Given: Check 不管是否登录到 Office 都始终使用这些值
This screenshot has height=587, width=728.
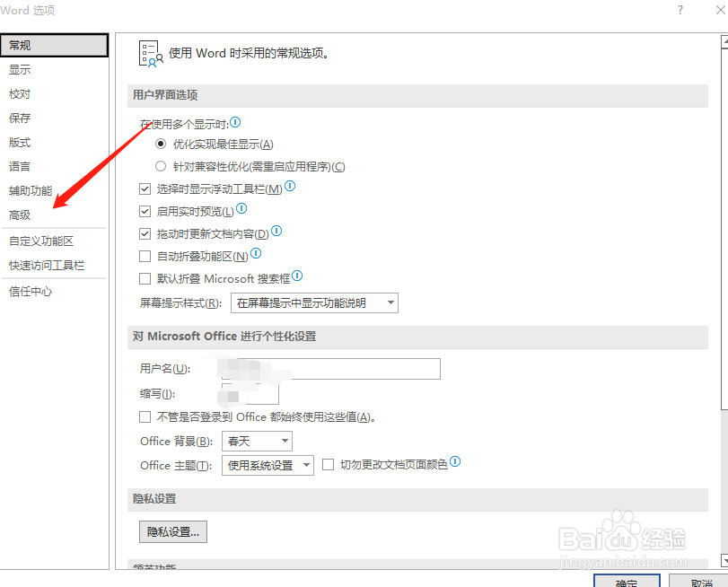Looking at the screenshot, I should tap(145, 417).
